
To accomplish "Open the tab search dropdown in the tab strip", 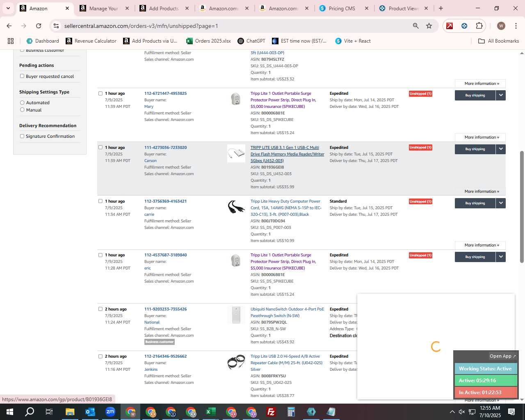I will click(x=8, y=8).
